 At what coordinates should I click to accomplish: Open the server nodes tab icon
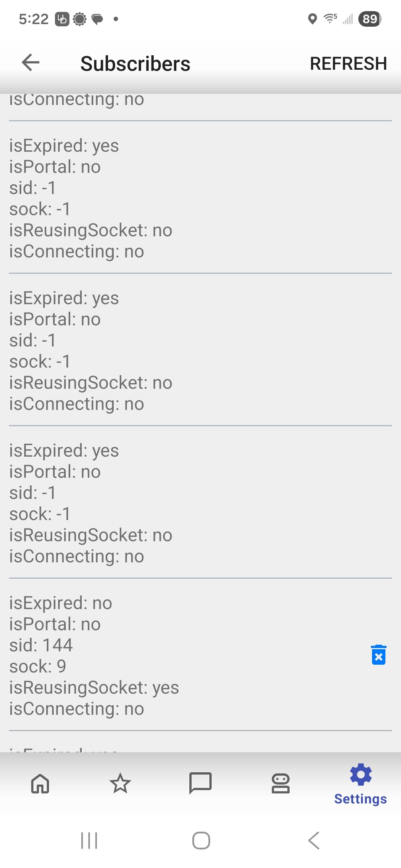click(x=281, y=783)
